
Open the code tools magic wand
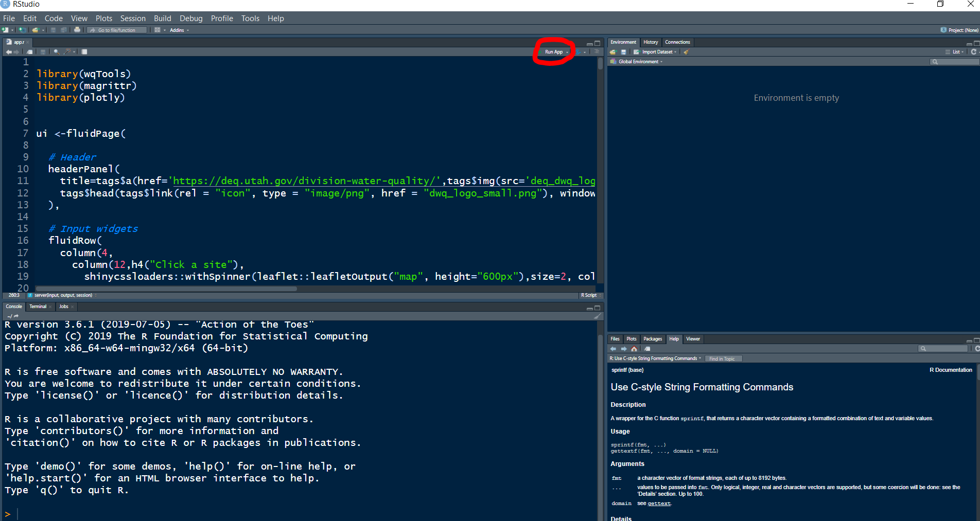(67, 52)
